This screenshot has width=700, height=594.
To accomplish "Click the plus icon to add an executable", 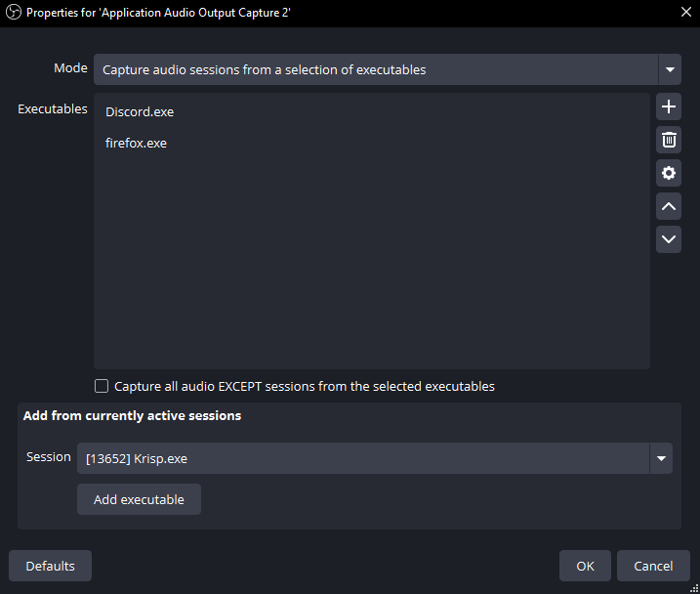I will 669,106.
